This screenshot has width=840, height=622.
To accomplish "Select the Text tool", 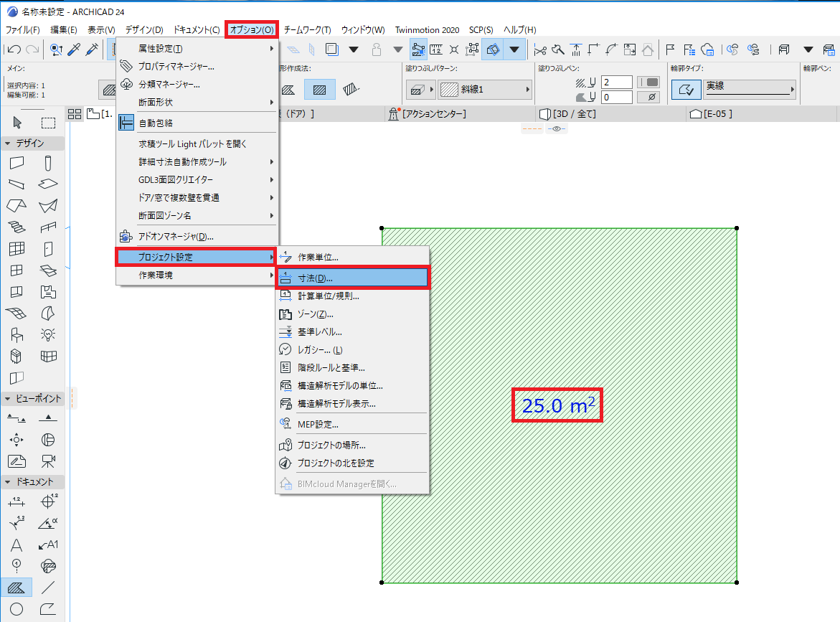I will coord(16,545).
